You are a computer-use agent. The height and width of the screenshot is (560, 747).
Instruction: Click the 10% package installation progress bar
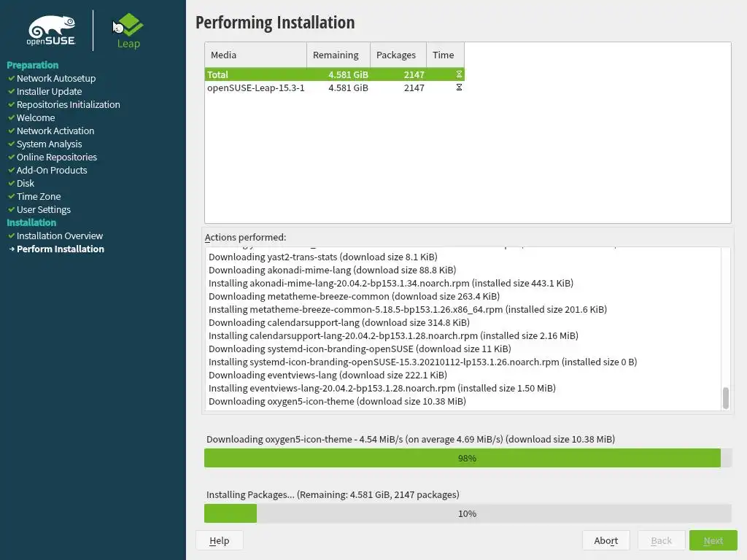click(468, 513)
